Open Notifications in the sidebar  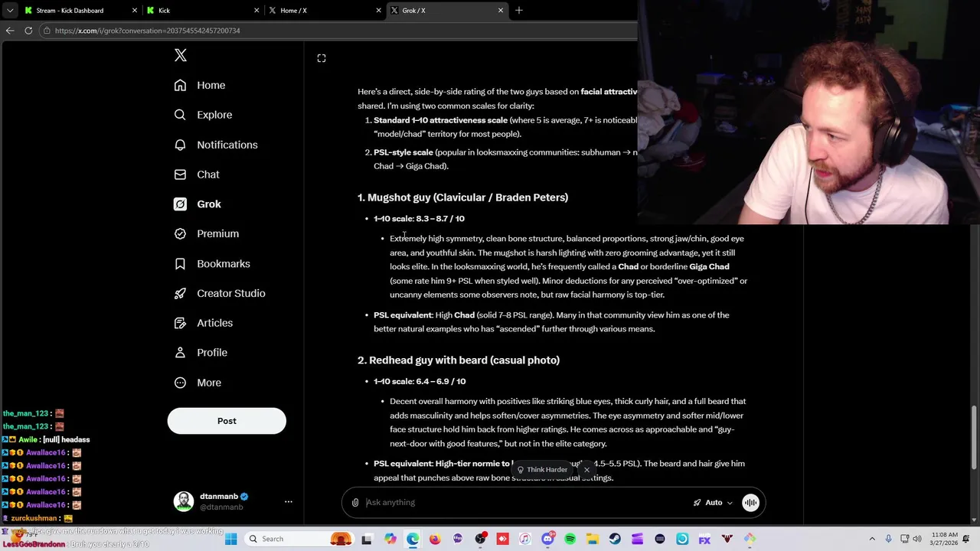tap(216, 145)
